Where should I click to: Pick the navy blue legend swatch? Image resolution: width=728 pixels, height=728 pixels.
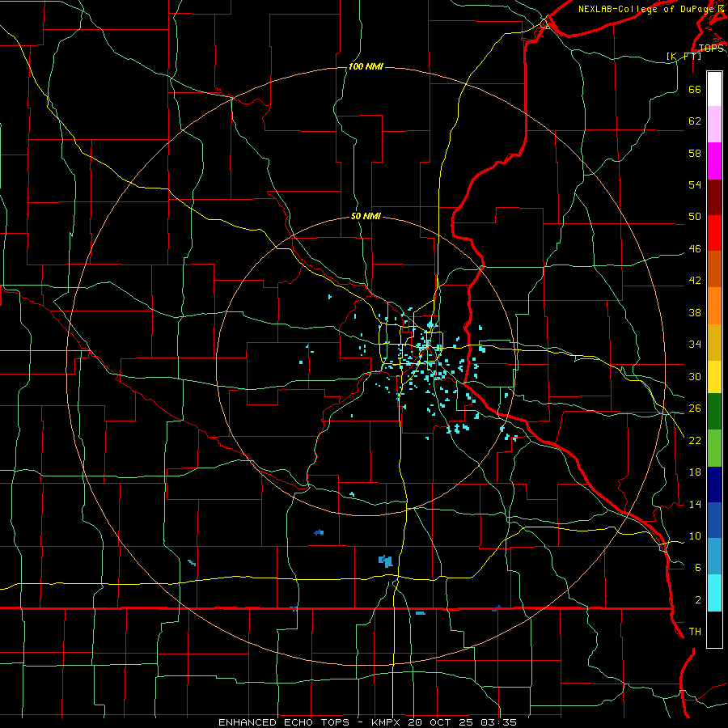[x=714, y=485]
